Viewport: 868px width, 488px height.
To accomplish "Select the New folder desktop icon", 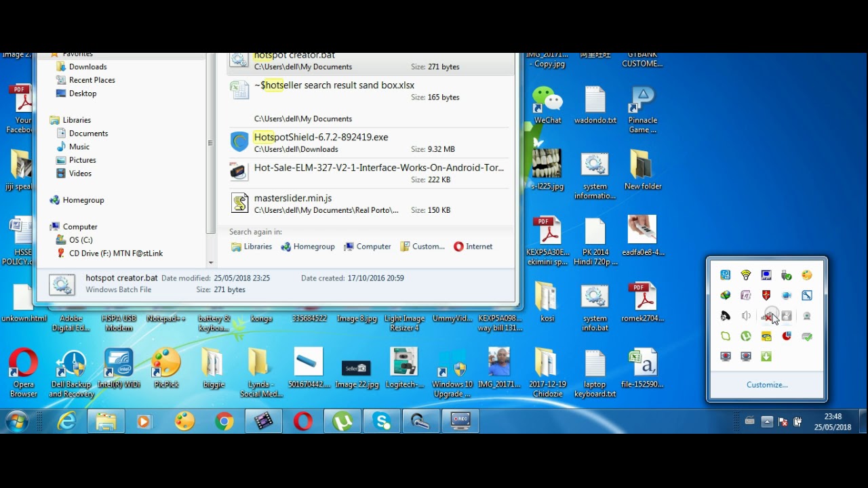I will 642,169.
